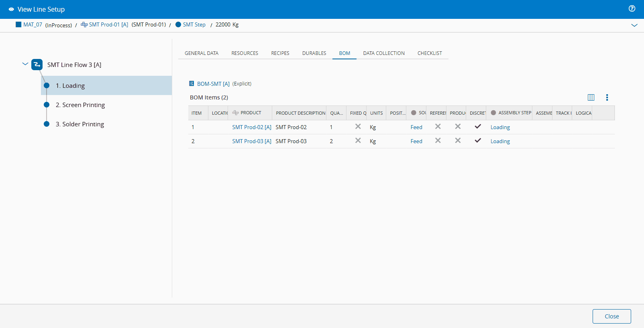Switch to the Data Collection tab
The width and height of the screenshot is (644, 328).
pyautogui.click(x=384, y=53)
